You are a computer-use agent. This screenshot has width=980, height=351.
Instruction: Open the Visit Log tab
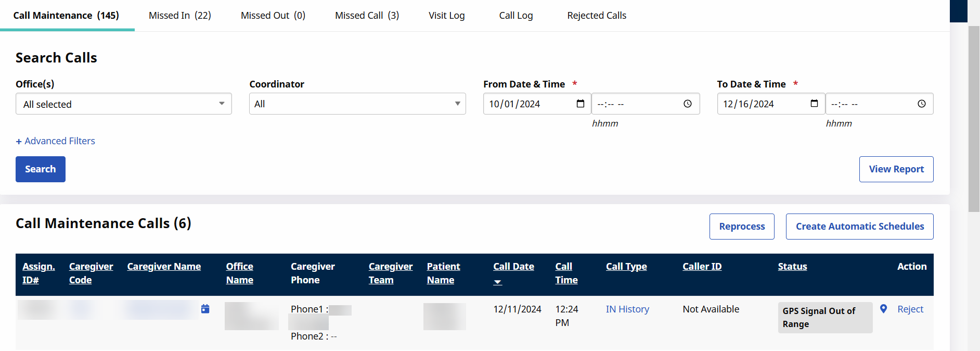coord(447,16)
